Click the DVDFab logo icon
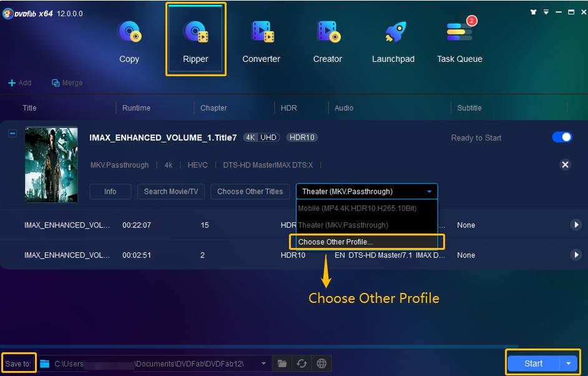This screenshot has height=376, width=588. (7, 14)
